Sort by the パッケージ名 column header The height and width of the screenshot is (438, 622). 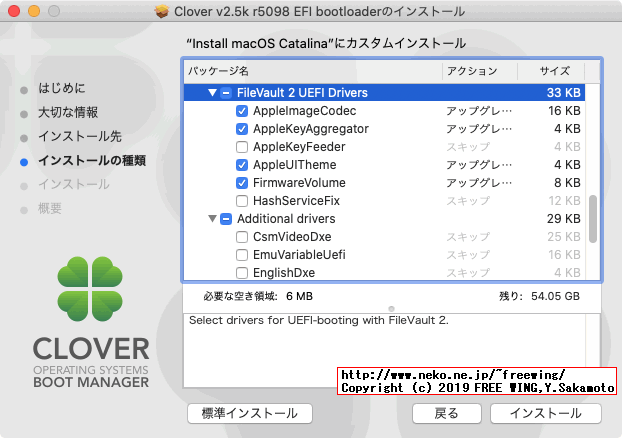pyautogui.click(x=313, y=71)
